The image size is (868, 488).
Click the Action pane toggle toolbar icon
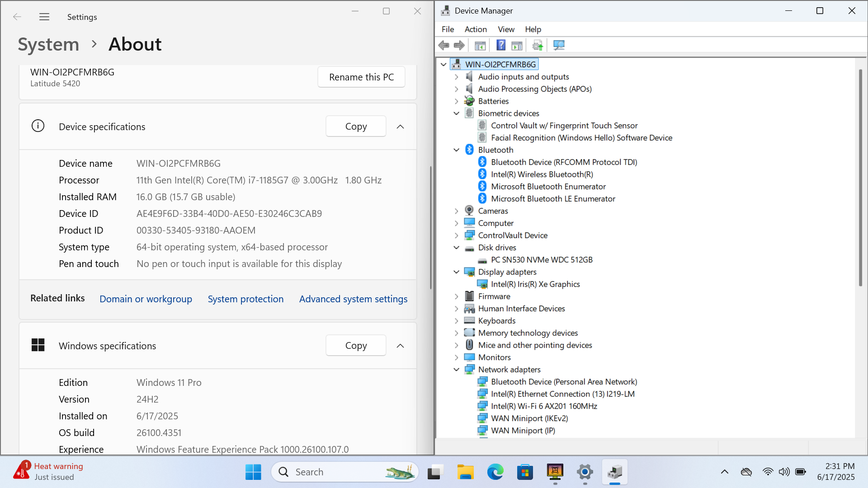click(517, 45)
